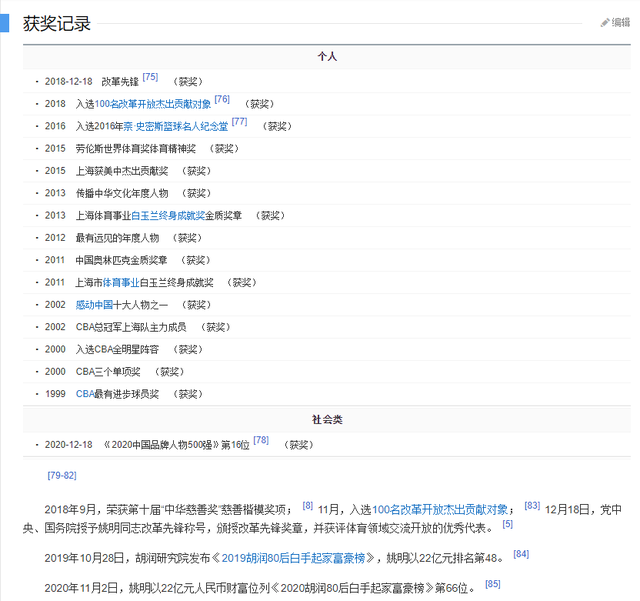Open the CBA link in the 1999 row

85,394
